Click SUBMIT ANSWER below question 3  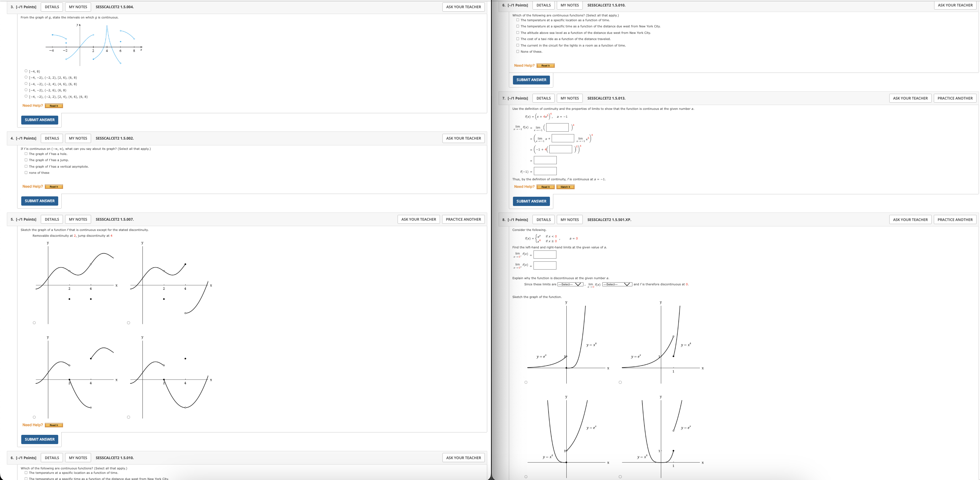(x=40, y=120)
